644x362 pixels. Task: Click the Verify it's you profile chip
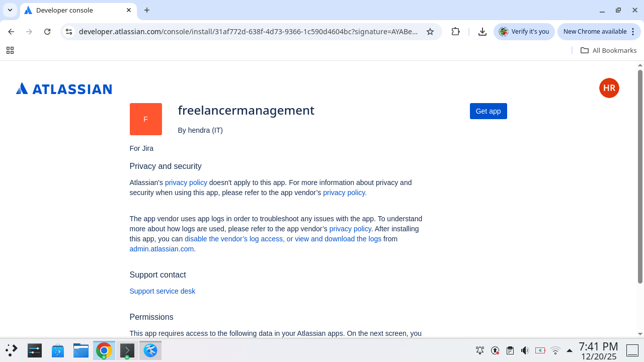524,32
